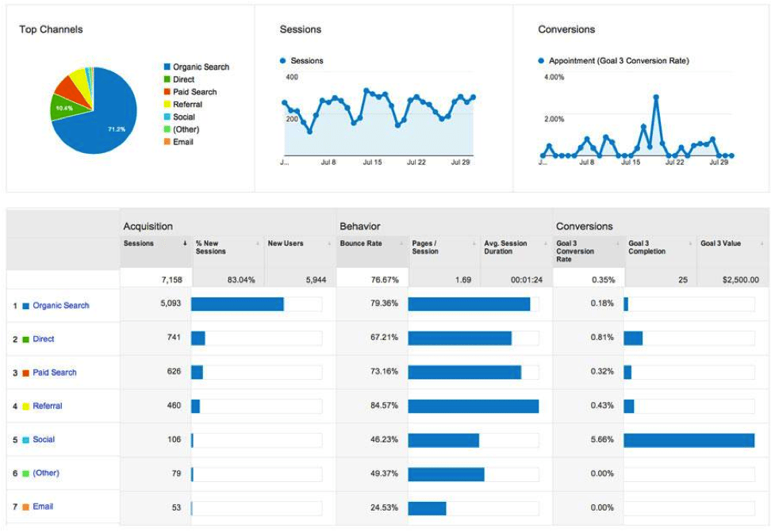The height and width of the screenshot is (532, 775).
Task: Click the Sessions chart legend dot
Action: (282, 61)
